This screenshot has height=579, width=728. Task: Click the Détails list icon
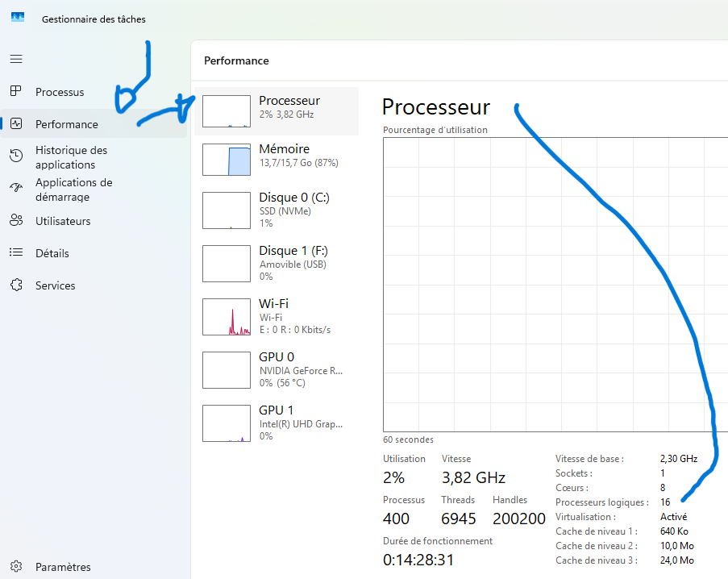pos(16,253)
